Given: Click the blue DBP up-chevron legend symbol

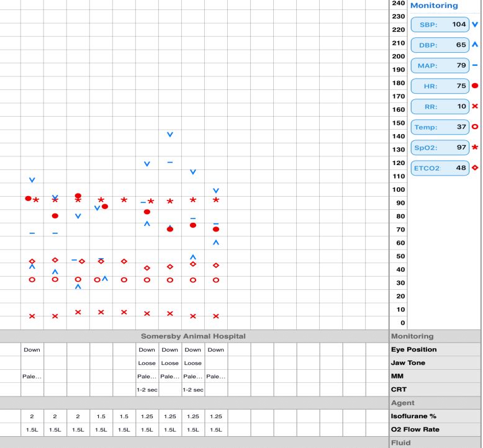Looking at the screenshot, I should 475,45.
